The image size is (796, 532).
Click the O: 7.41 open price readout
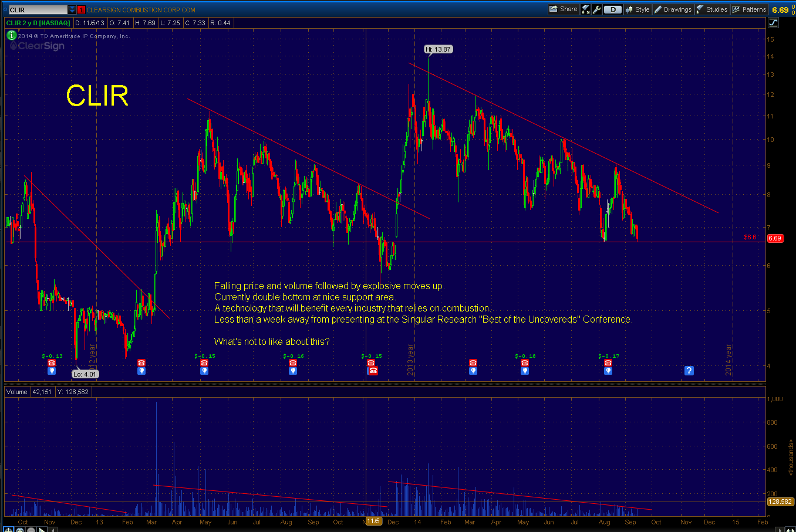(x=120, y=23)
